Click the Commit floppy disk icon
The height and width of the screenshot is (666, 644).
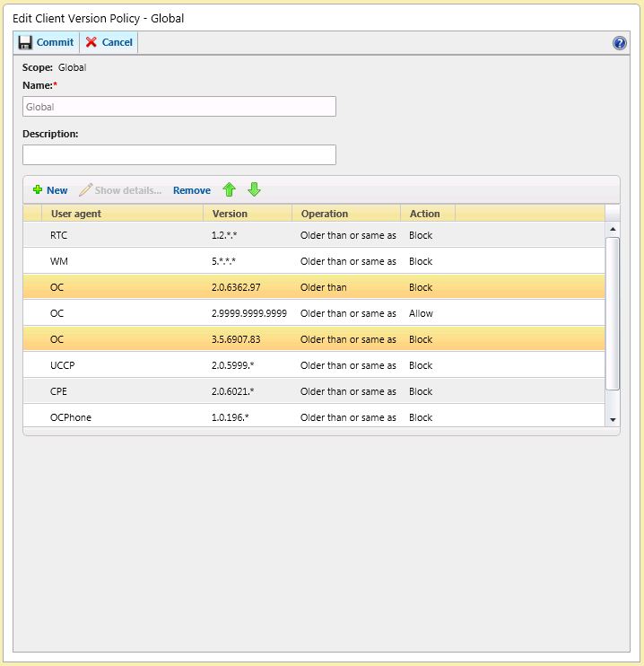(x=25, y=42)
